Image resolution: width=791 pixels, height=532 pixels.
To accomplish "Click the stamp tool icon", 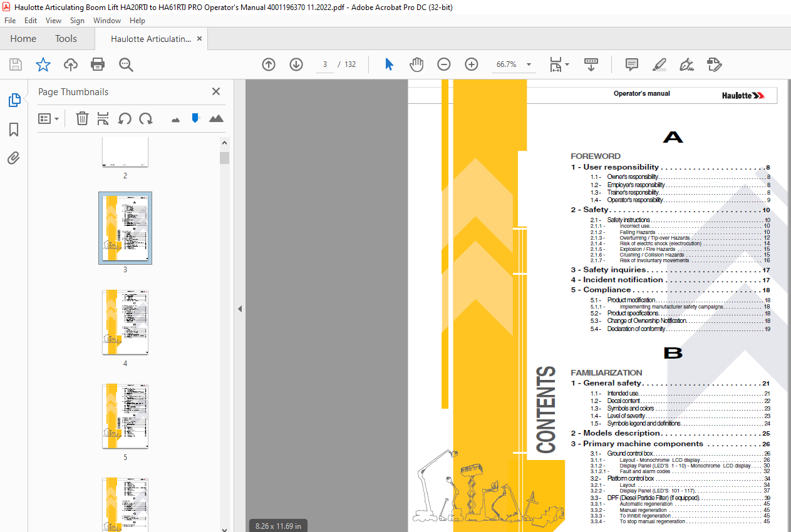I will click(715, 64).
